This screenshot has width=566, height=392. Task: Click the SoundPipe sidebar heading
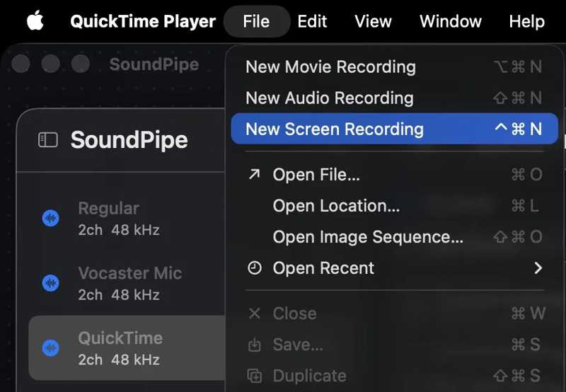[129, 140]
